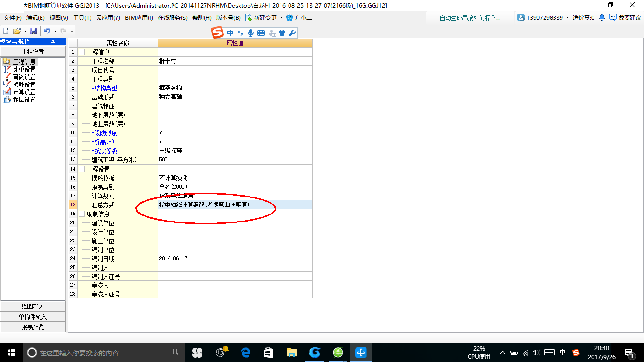The width and height of the screenshot is (644, 362).
Task: Click the 损耗模板 value 不计算损耗
Action: pyautogui.click(x=173, y=178)
